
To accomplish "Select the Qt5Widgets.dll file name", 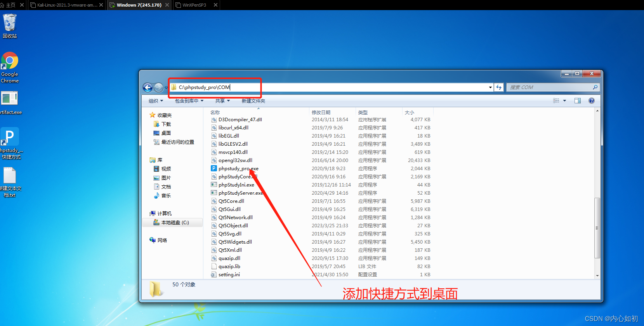I will (235, 242).
